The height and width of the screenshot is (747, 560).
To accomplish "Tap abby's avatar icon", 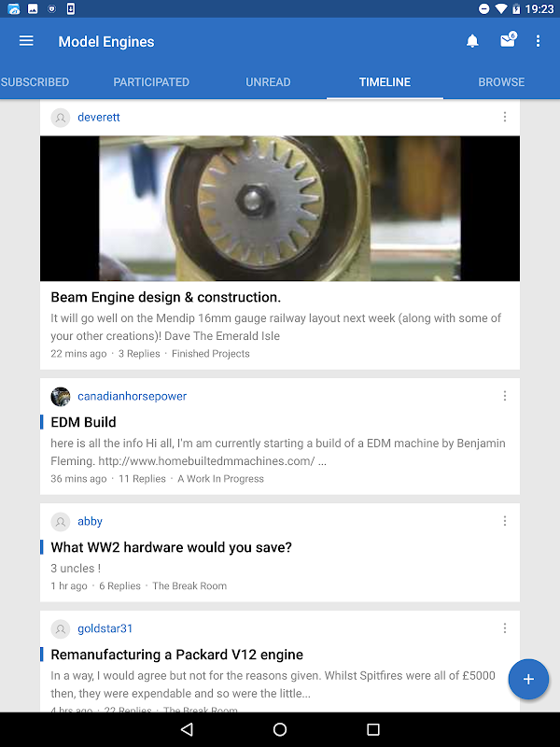I will pos(61,522).
